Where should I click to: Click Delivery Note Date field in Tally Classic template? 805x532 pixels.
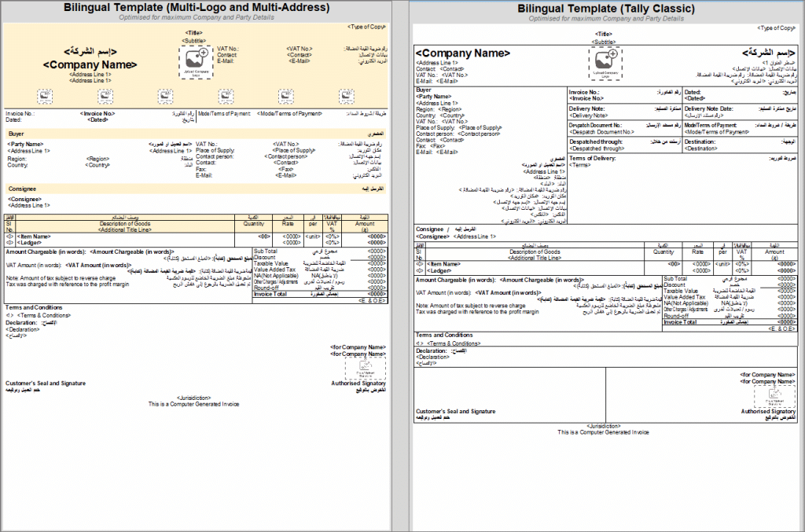pos(740,112)
